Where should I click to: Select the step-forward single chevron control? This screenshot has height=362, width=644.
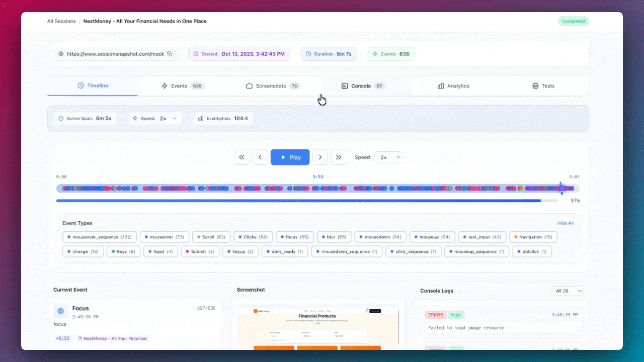[x=320, y=157]
